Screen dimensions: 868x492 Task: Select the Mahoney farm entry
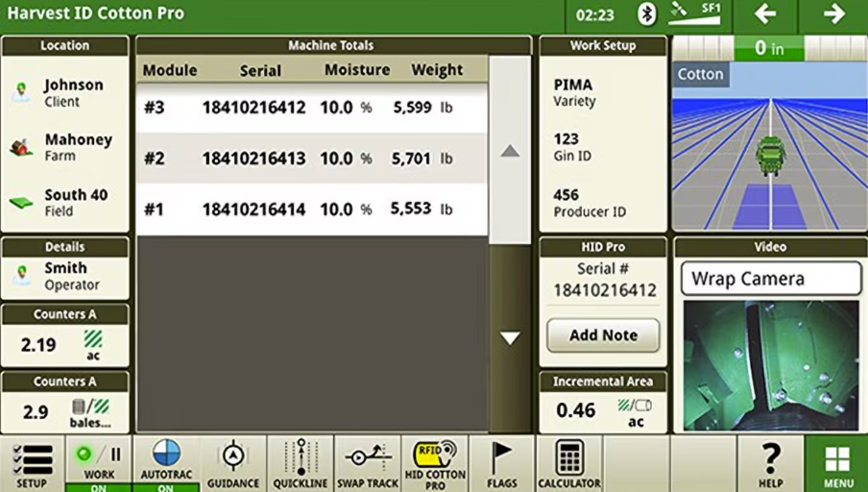[64, 147]
